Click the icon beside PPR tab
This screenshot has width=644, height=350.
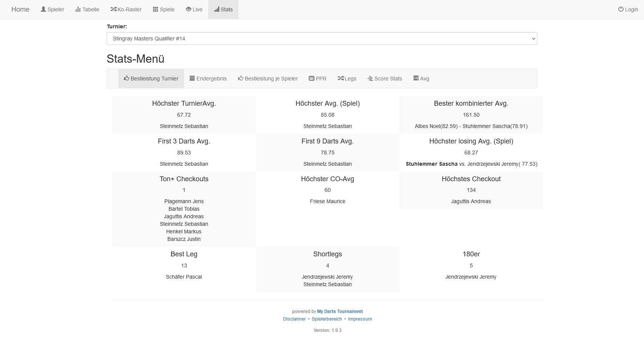click(311, 78)
